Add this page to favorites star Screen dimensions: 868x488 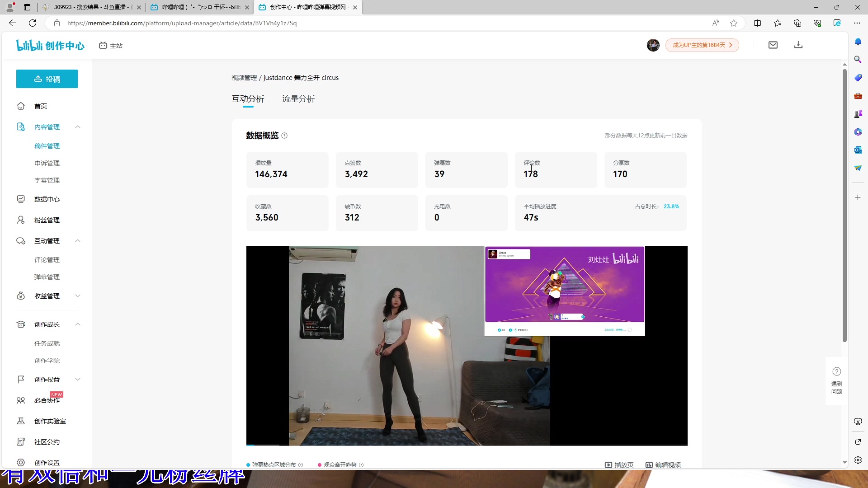click(734, 23)
